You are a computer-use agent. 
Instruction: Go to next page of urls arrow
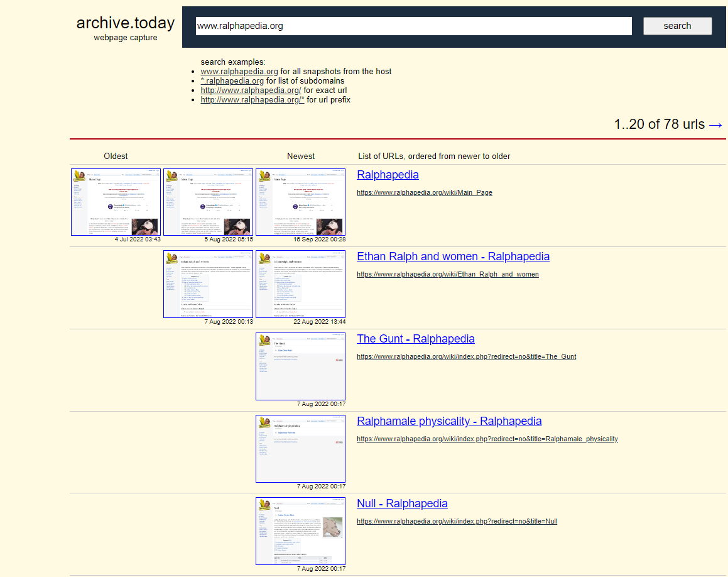point(715,124)
